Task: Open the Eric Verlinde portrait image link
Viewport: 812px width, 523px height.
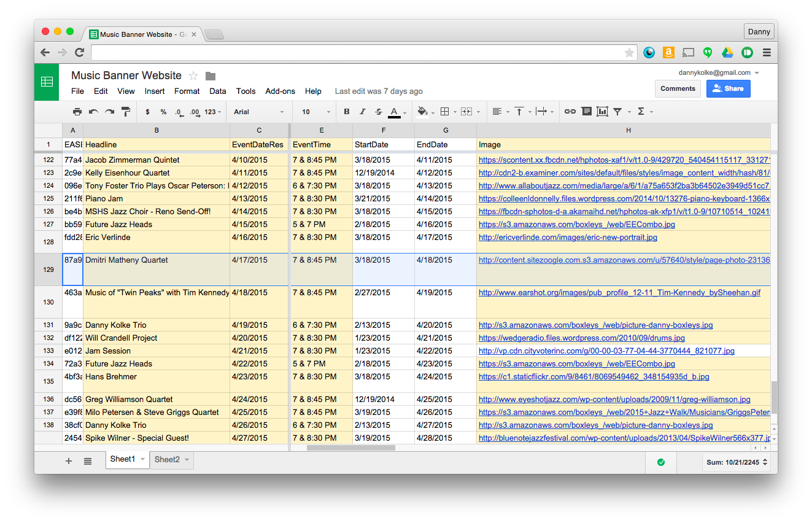Action: pyautogui.click(x=568, y=238)
